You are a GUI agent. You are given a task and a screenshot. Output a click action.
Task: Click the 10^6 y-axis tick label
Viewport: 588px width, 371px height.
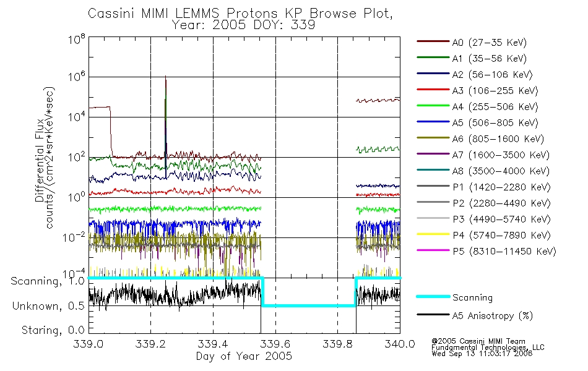77,77
